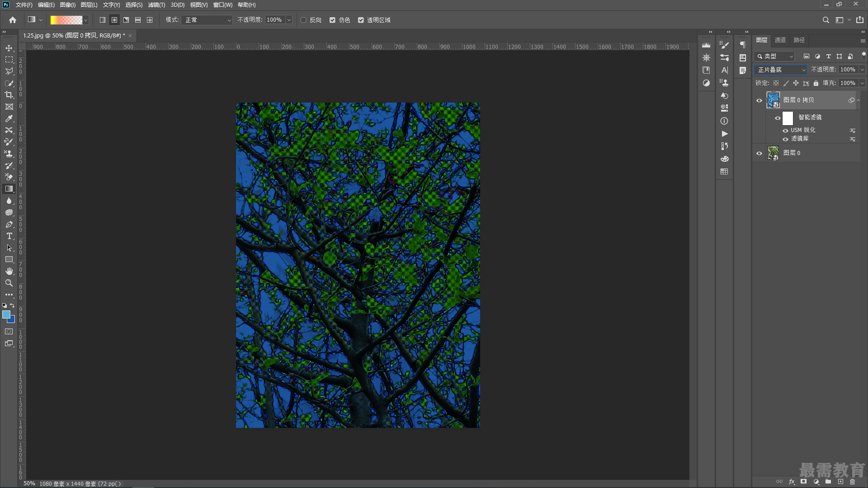Click the options bar 不透明度 100% field
The width and height of the screenshot is (868, 488).
point(274,20)
